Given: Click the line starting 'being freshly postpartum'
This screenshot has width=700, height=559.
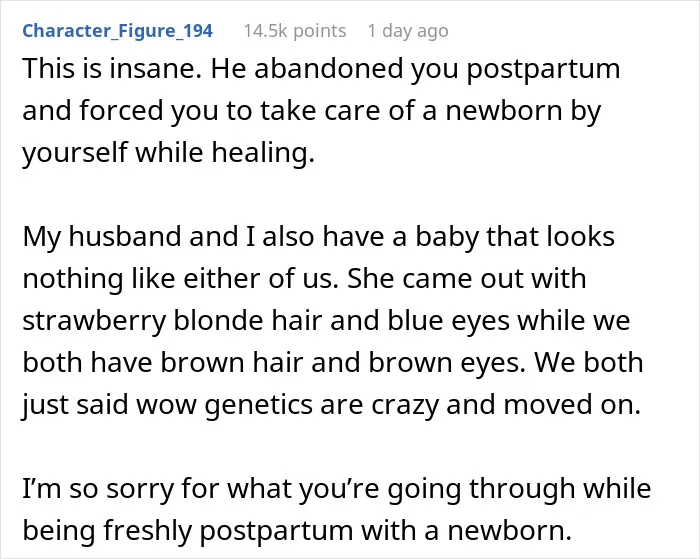Looking at the screenshot, I should coord(297,530).
